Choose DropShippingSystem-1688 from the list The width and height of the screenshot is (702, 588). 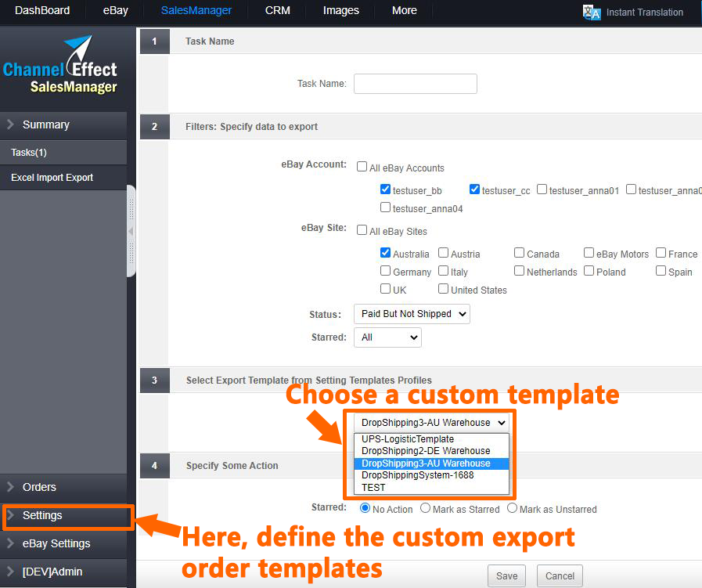coord(431,475)
